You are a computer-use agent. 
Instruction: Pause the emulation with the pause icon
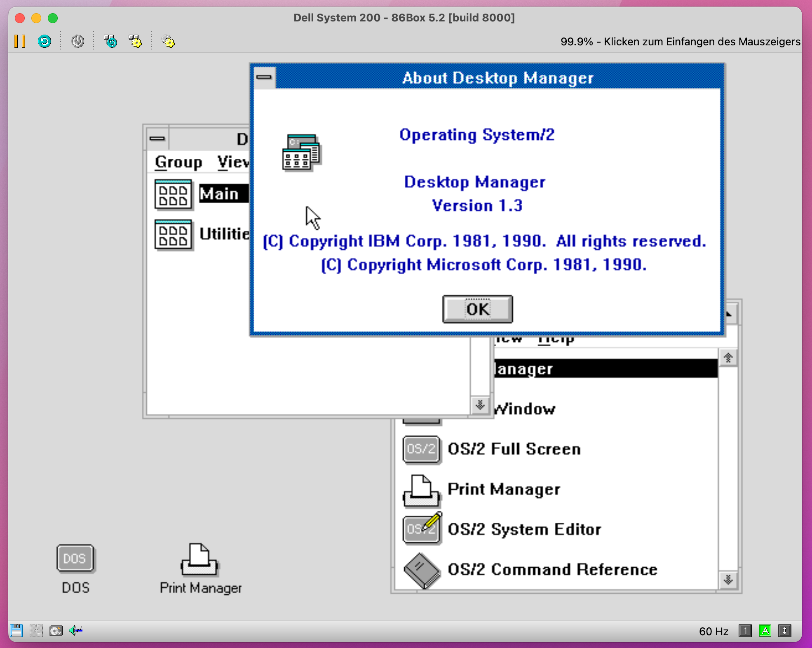click(20, 41)
